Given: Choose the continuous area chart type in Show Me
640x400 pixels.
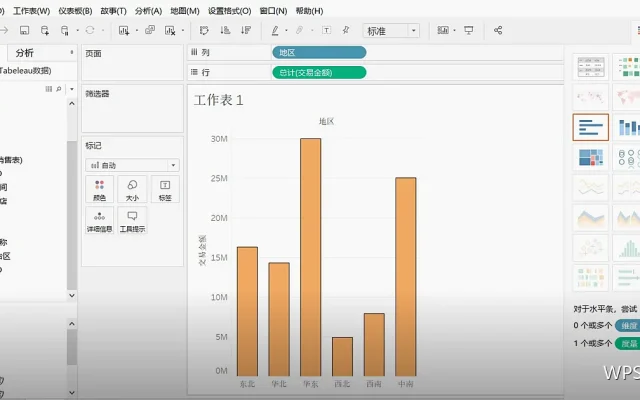Looking at the screenshot, I should point(591,218).
